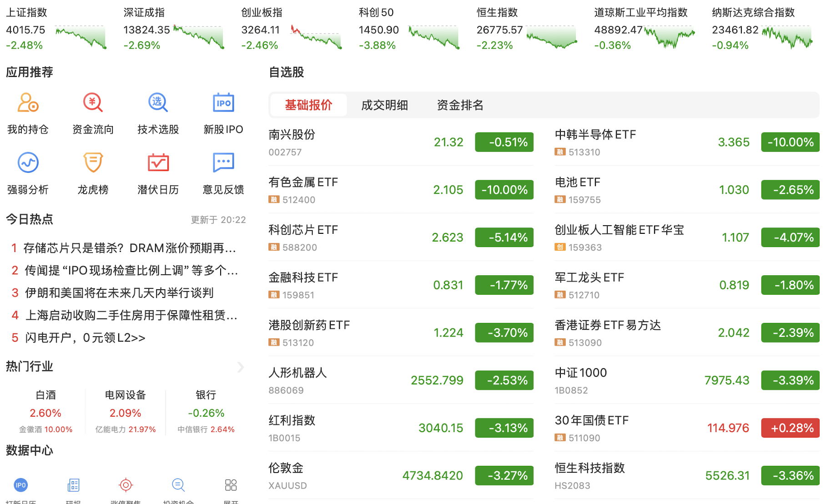Switch to 资金排名 tab
This screenshot has width=826, height=504.
tap(460, 105)
